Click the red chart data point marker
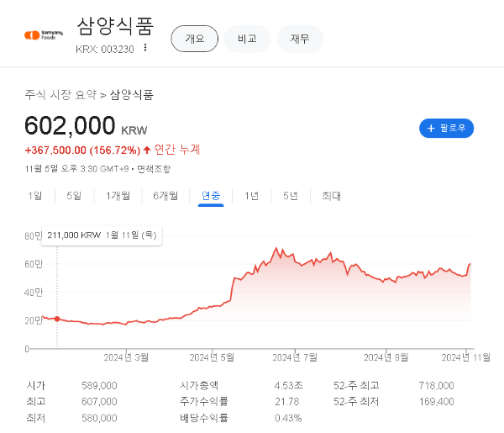 pos(57,319)
